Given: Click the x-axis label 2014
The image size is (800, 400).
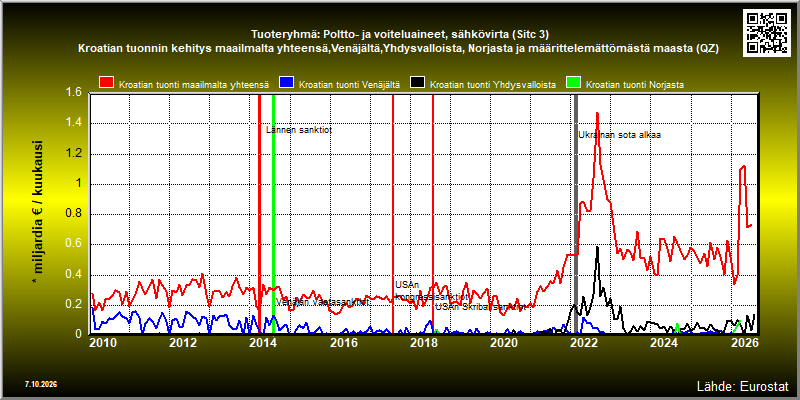Looking at the screenshot, I should [263, 342].
